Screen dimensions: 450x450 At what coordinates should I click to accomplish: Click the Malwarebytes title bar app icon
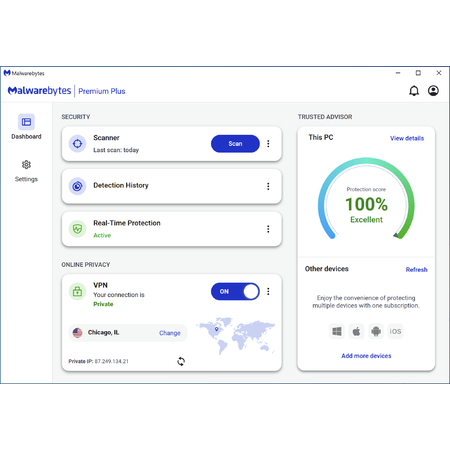[7, 73]
